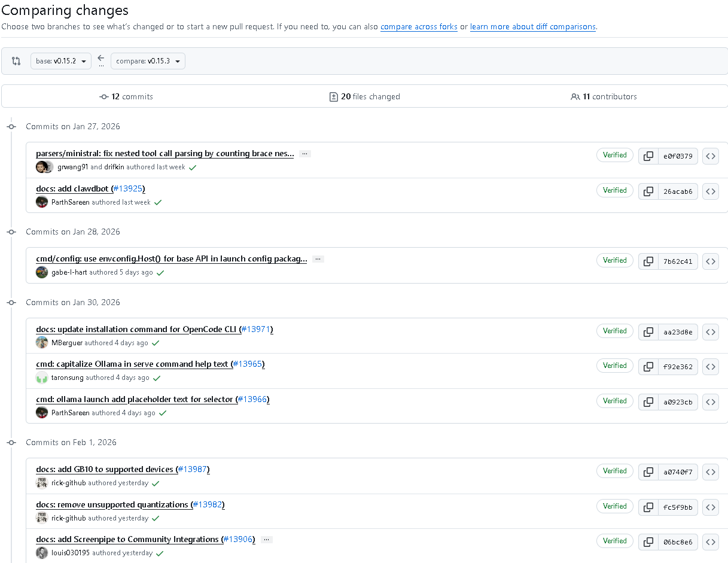
Task: Open pull request #13982 link
Action: tap(208, 505)
